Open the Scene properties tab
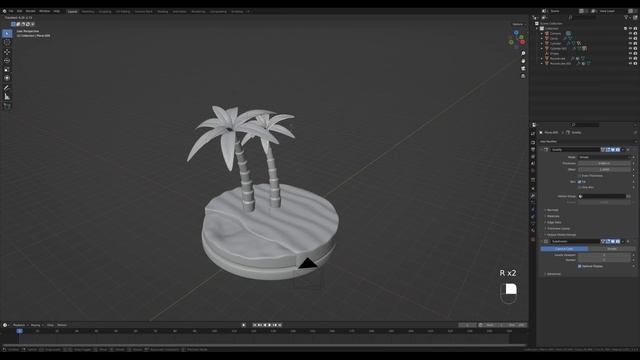 pos(533,163)
